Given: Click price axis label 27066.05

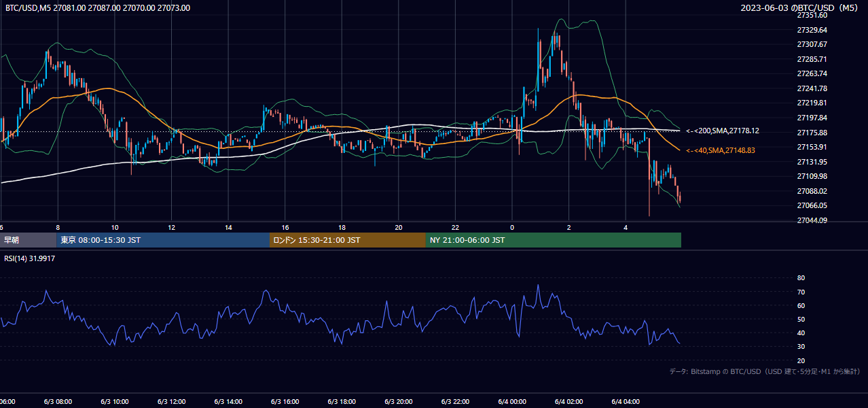Looking at the screenshot, I should click(812, 205).
